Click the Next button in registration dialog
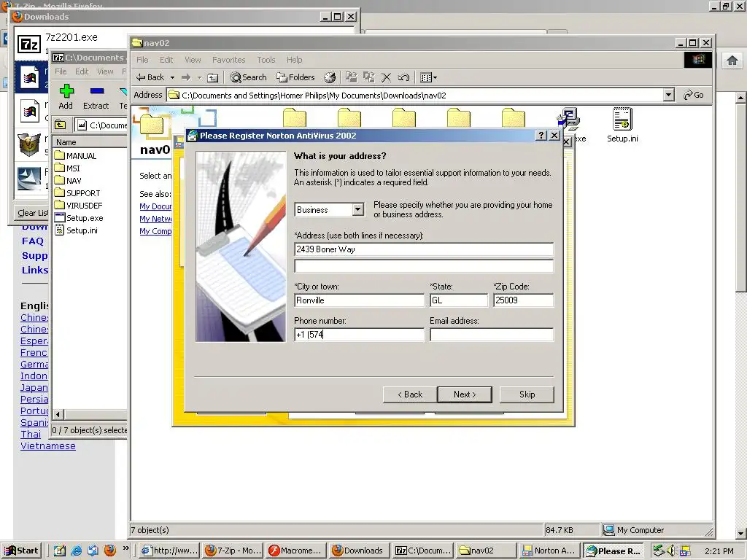The height and width of the screenshot is (560, 747). 465,394
